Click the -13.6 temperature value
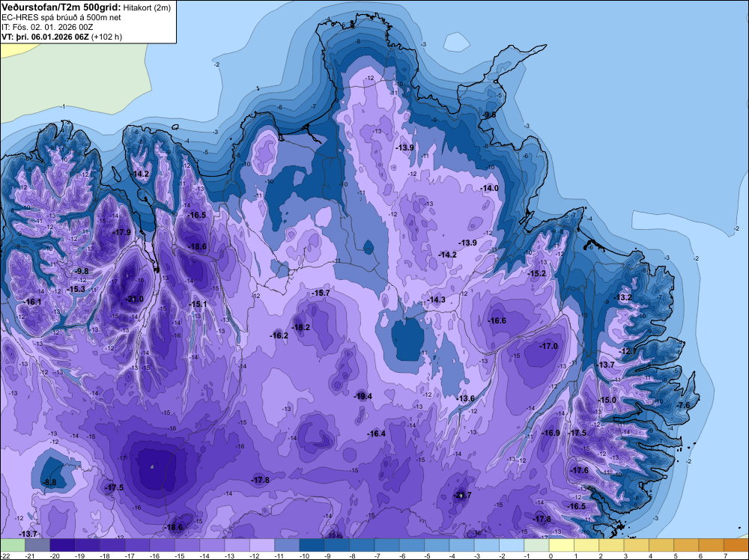The height and width of the screenshot is (560, 749). (466, 398)
